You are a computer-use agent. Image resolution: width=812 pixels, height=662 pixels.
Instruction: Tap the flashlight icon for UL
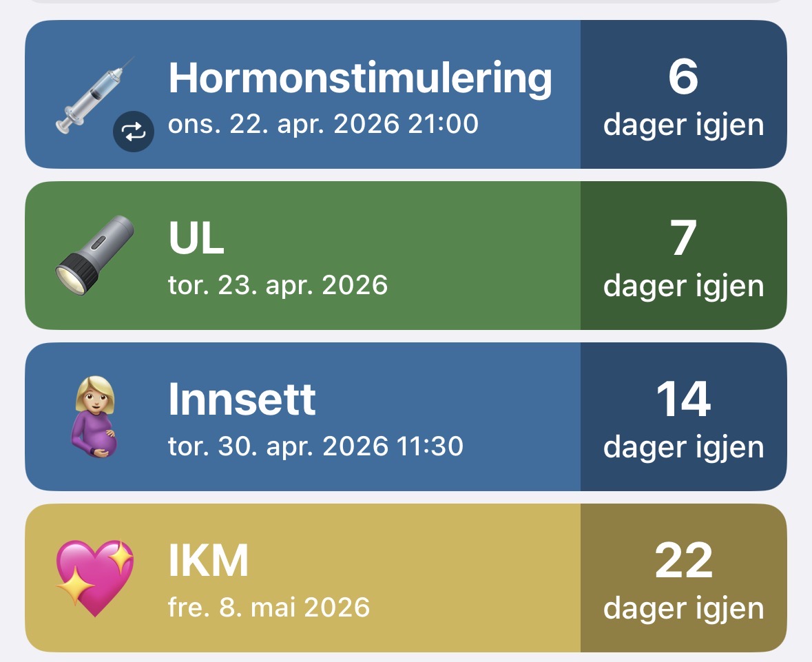[x=94, y=255]
